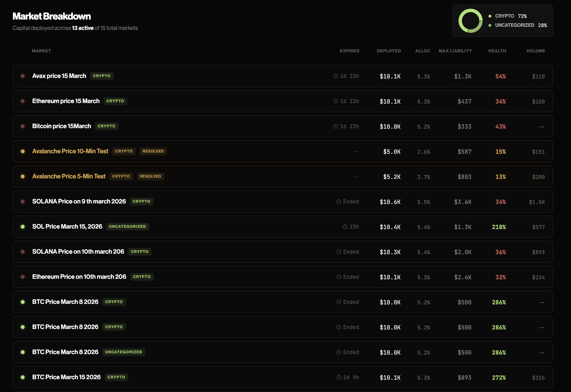Toggle the status indicator on SOLANA Price on 10th march 206
Viewport: 571px width, 392px height.
click(x=23, y=252)
